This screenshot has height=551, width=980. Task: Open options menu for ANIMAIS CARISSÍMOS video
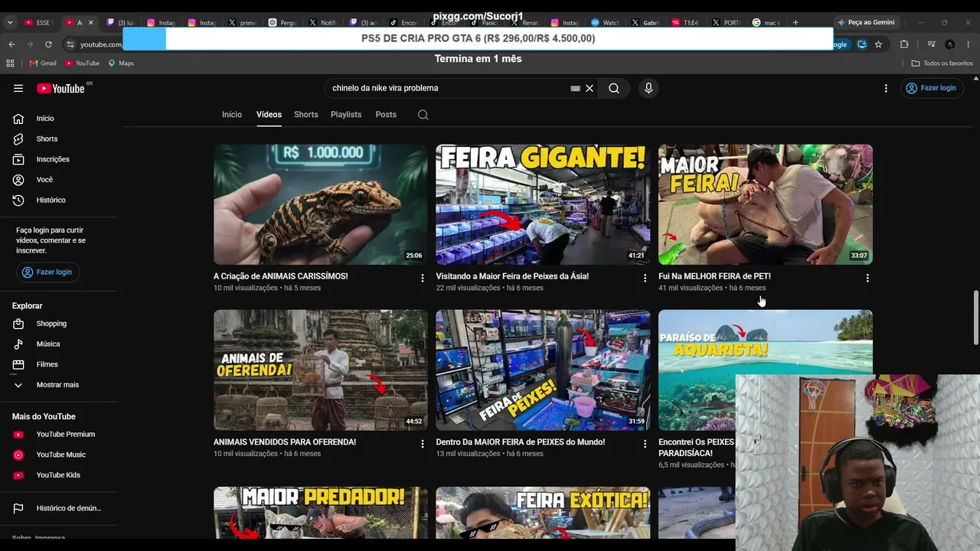(422, 279)
